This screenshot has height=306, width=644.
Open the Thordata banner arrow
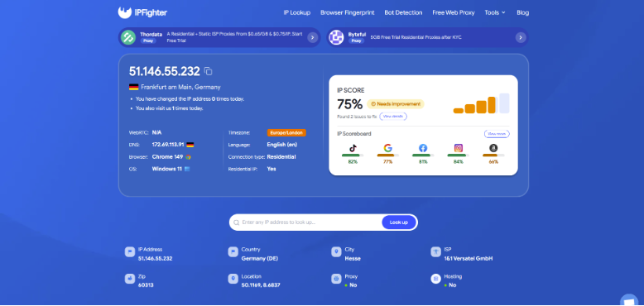tap(312, 38)
